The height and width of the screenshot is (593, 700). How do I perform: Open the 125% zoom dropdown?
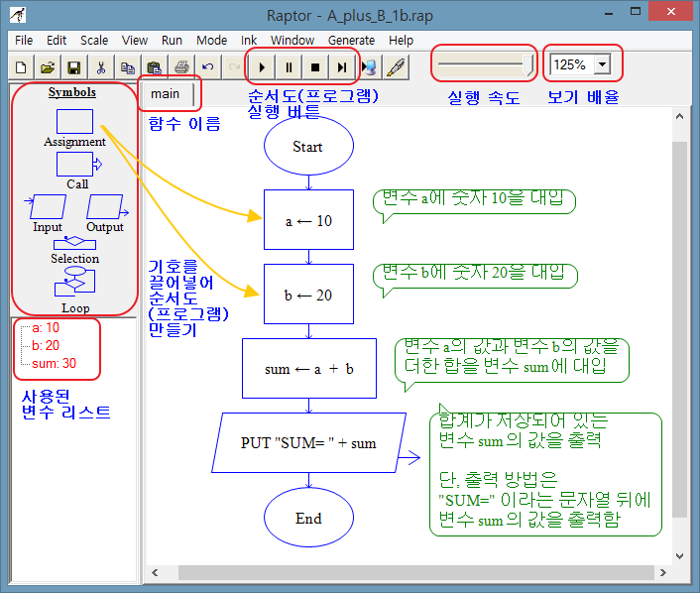coord(603,64)
